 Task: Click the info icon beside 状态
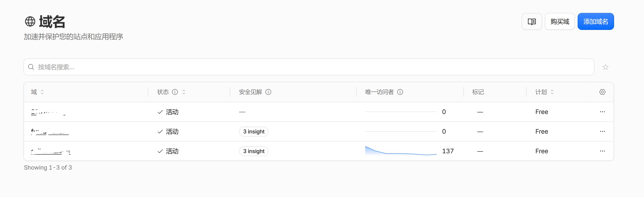[175, 92]
